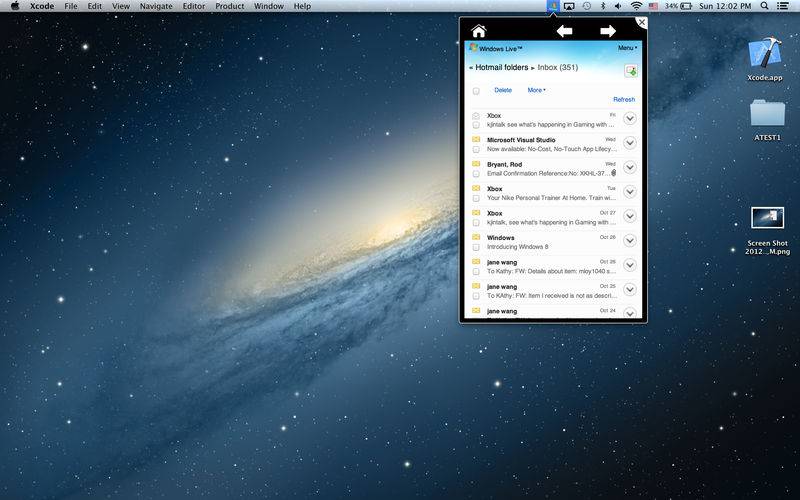This screenshot has height=500, width=800.
Task: Expand the chevron on Xbox Oct 27 email
Action: click(630, 216)
